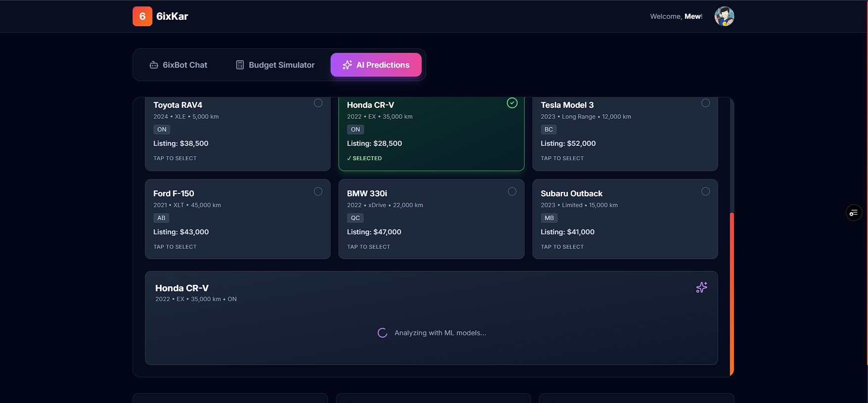This screenshot has height=403, width=868.
Task: Click the calculator icon on Budget Simulator
Action: coord(240,65)
